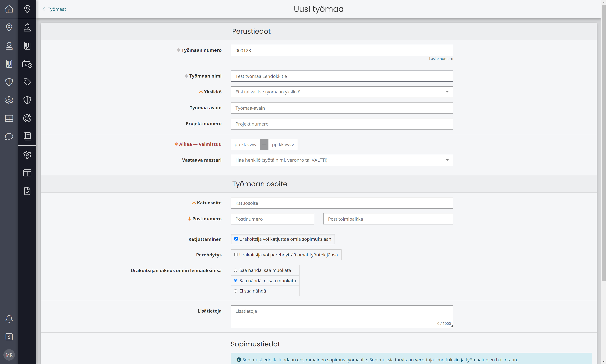
Task: Open the info box icon
Action: [x=9, y=337]
